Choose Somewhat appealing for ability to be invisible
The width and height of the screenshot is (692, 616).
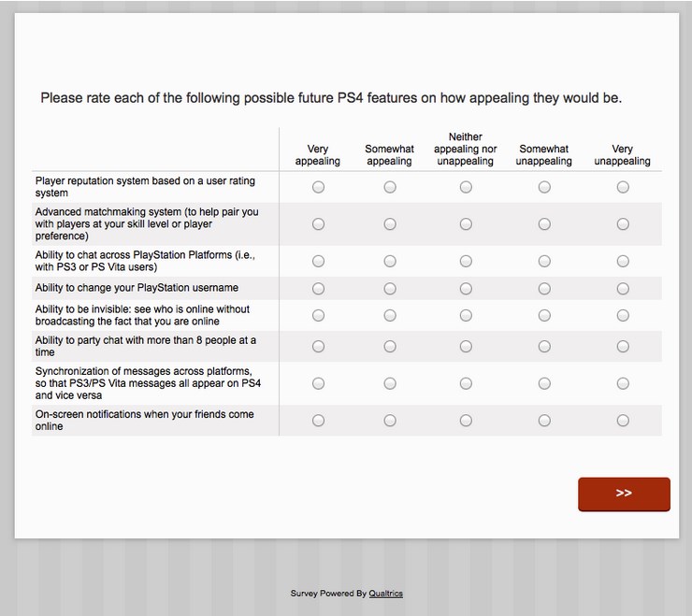[390, 316]
